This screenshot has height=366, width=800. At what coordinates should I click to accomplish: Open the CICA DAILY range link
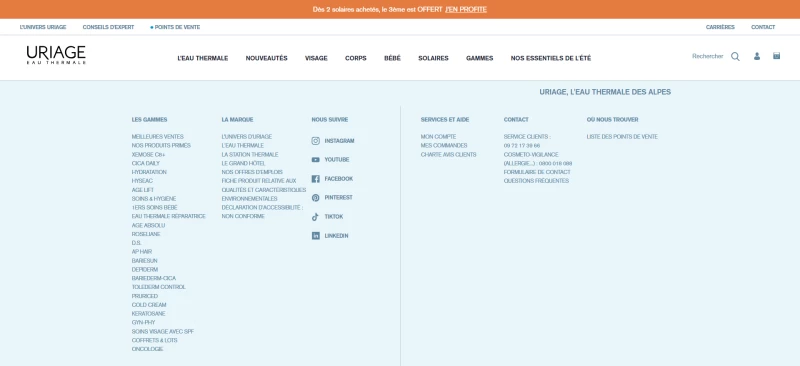coord(145,163)
